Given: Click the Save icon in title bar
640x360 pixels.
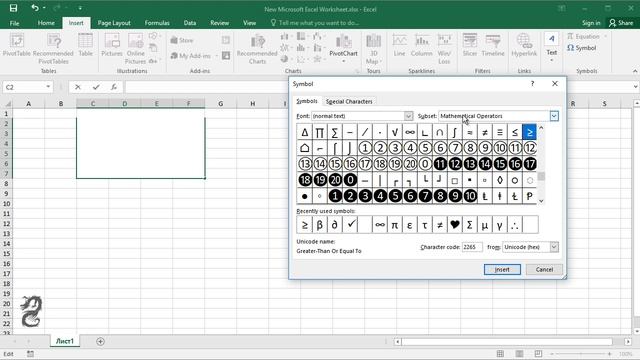Looking at the screenshot, I should [x=13, y=8].
